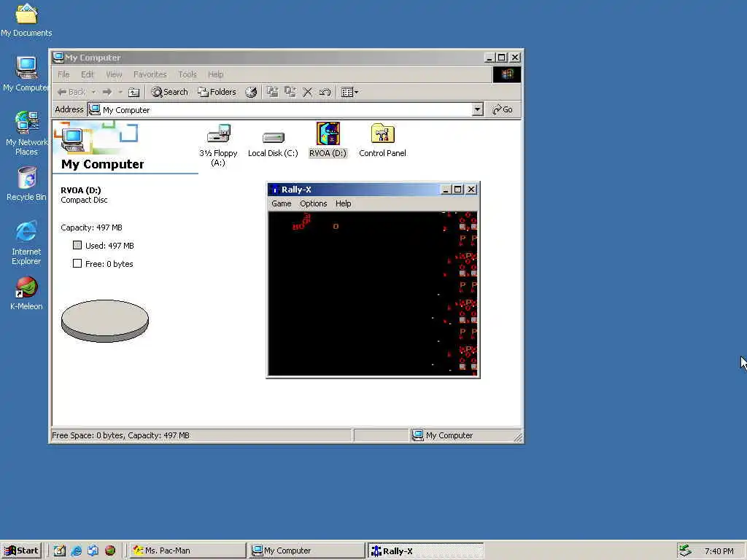
Task: Open the Tools menu in My Computer
Action: click(x=187, y=74)
